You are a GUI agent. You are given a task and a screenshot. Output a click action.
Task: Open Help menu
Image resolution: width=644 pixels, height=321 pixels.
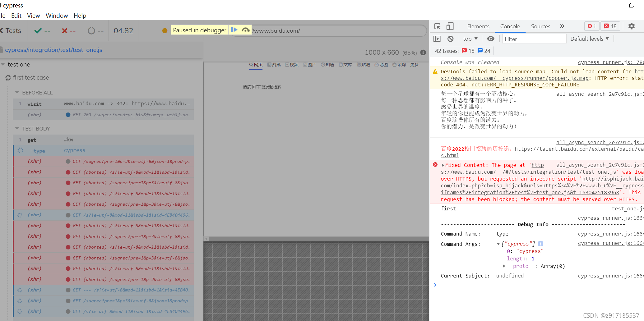[80, 16]
